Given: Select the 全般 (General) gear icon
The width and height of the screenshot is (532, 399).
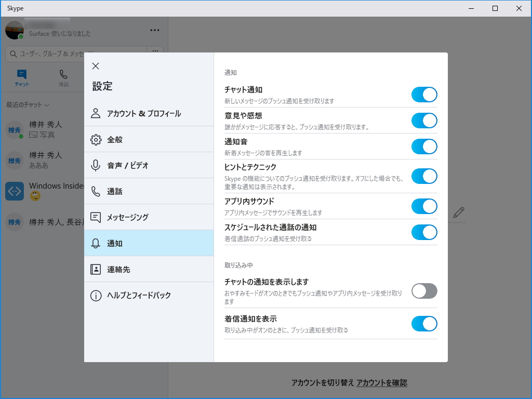Looking at the screenshot, I should pyautogui.click(x=96, y=139).
